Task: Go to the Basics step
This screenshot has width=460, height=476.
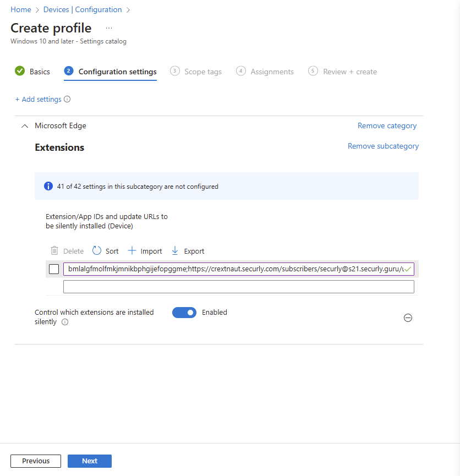Action: point(32,72)
